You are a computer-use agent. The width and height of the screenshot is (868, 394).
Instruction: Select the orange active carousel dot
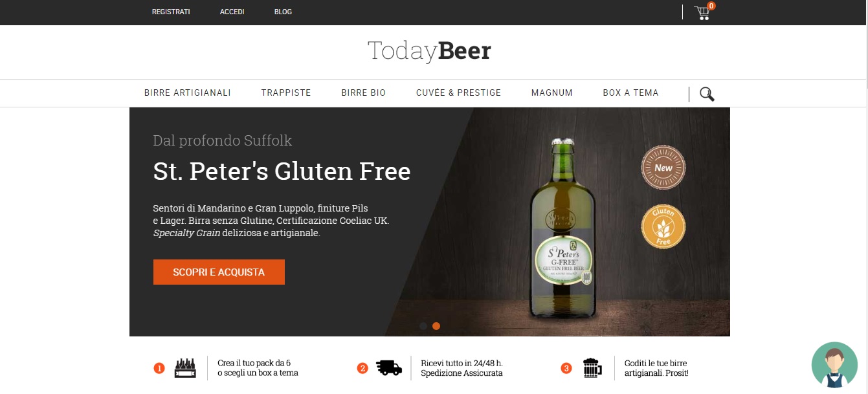tap(436, 326)
